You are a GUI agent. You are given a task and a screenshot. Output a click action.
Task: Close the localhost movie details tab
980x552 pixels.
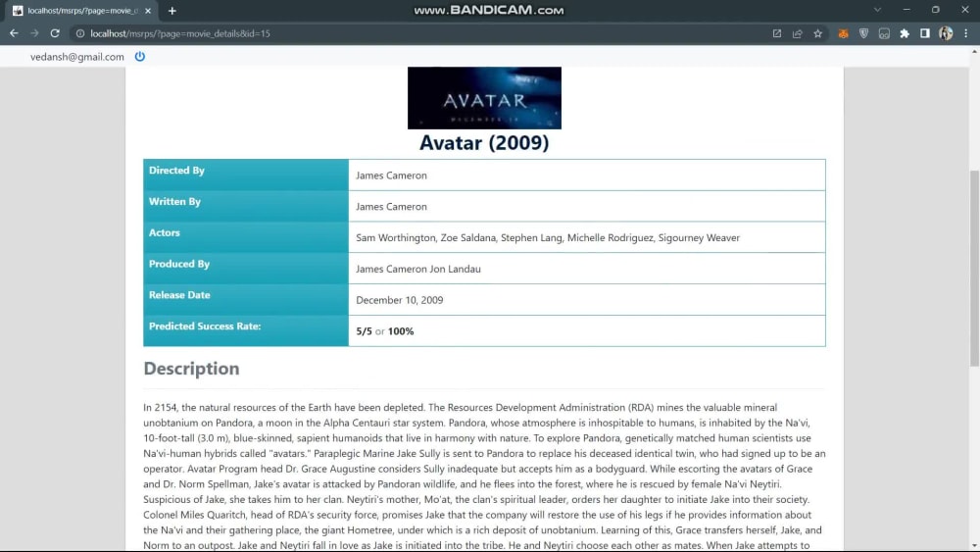coord(148,11)
